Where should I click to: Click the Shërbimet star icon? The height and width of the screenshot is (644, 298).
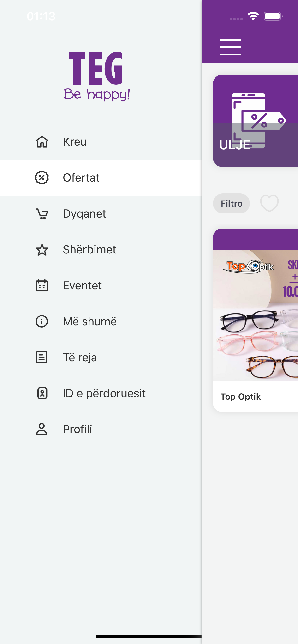point(42,250)
